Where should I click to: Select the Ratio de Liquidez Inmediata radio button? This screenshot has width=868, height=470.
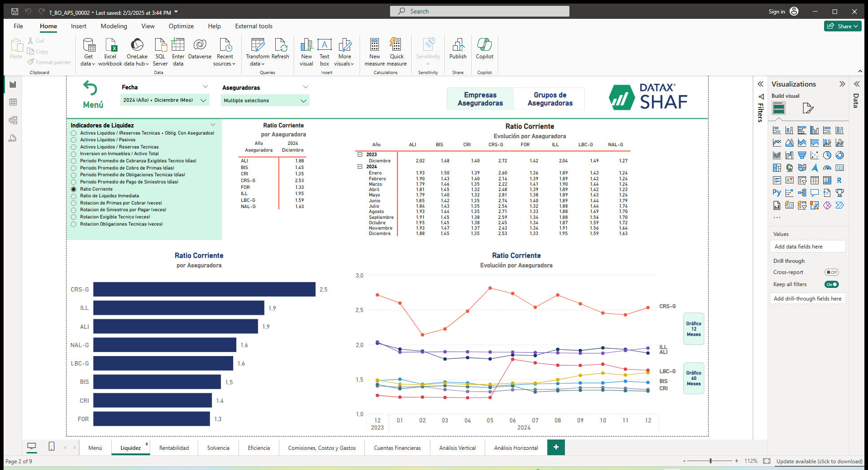74,196
